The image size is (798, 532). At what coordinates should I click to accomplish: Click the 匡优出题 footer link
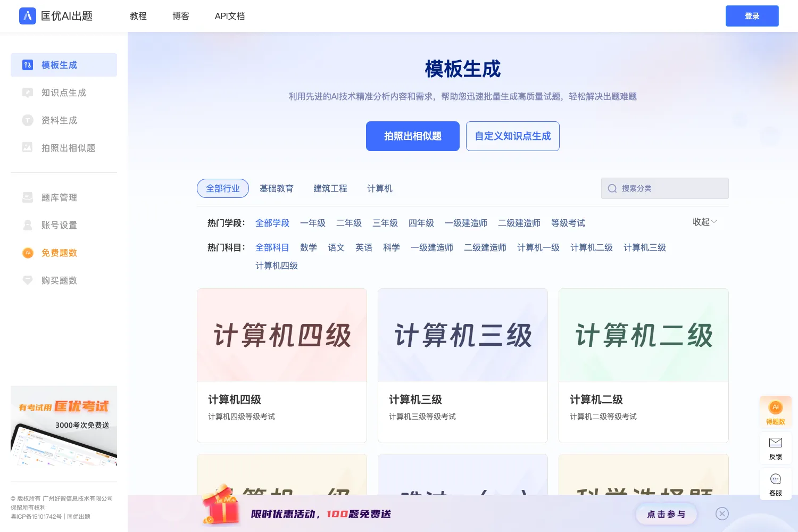79,517
